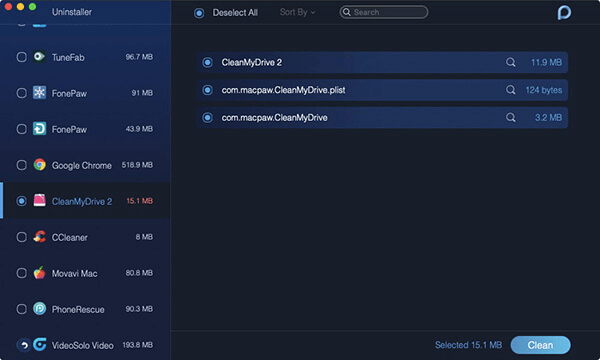
Task: Click magnifier icon in the 3.2 MB row
Action: pos(510,117)
